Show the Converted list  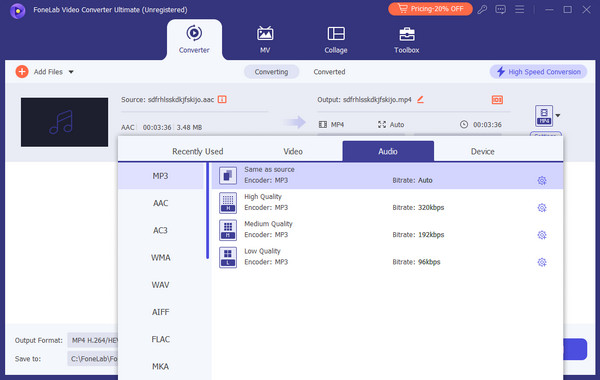tap(329, 72)
